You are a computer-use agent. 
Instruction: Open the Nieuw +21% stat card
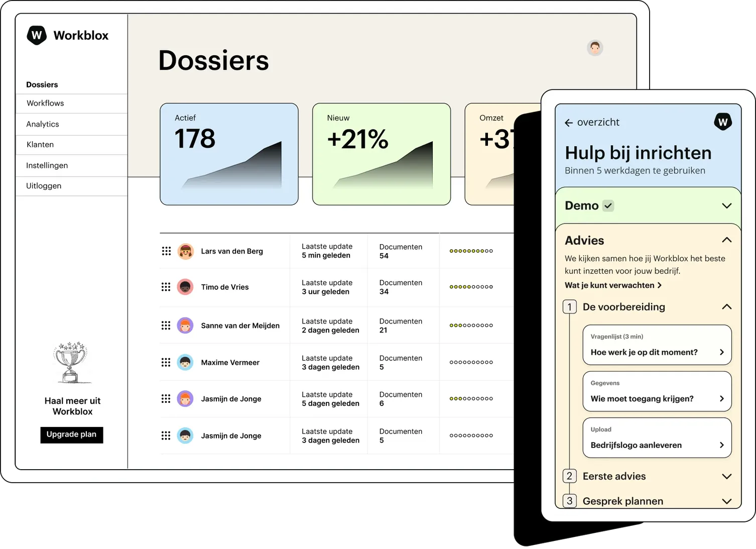(x=382, y=154)
